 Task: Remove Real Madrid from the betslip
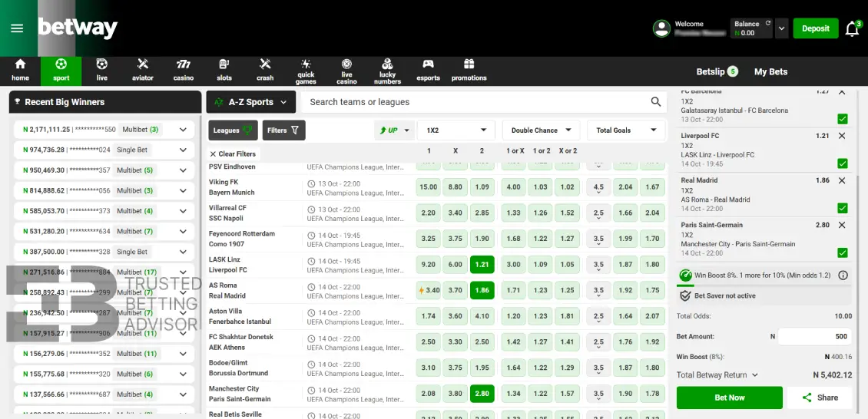[842, 180]
